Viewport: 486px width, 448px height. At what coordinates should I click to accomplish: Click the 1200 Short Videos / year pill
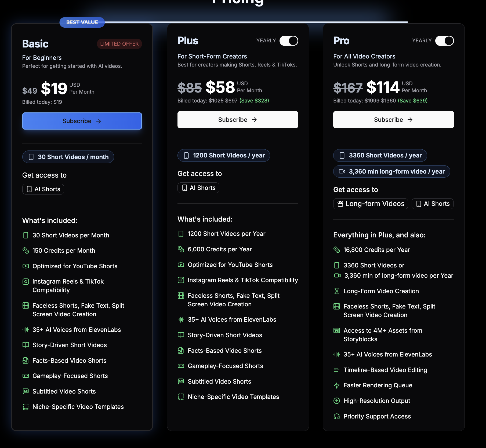(224, 156)
